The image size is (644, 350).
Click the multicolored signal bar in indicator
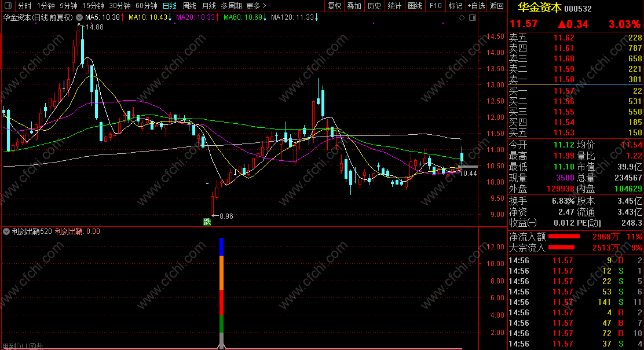(221, 293)
